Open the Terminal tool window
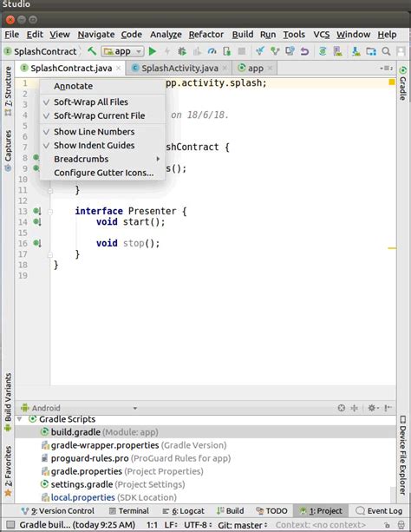The image size is (411, 532). click(129, 511)
